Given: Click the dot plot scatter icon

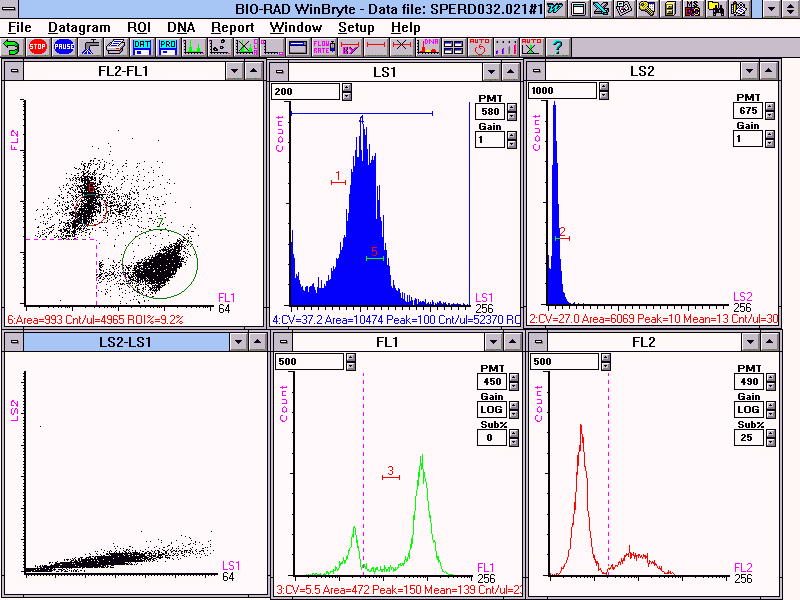Looking at the screenshot, I should point(220,47).
